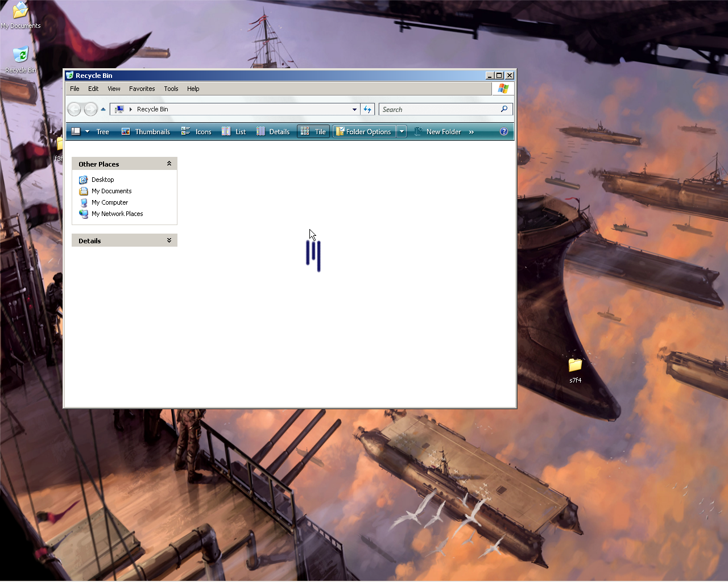Open the Tools menu
728x582 pixels.
coord(171,89)
